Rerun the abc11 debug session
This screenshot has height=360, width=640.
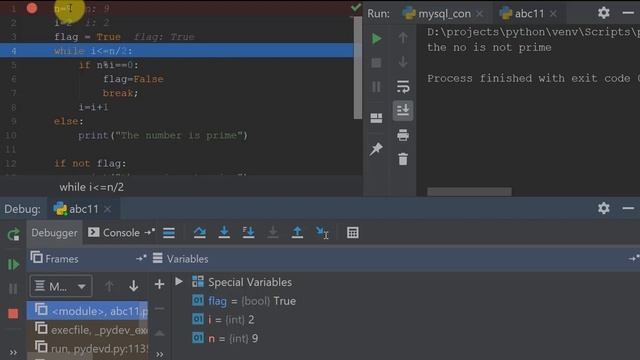click(x=13, y=234)
